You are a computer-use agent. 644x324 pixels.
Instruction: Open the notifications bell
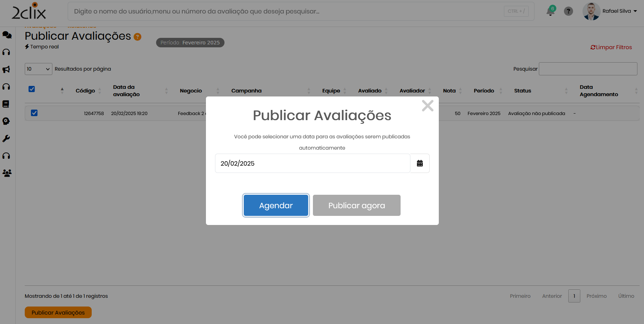550,12
